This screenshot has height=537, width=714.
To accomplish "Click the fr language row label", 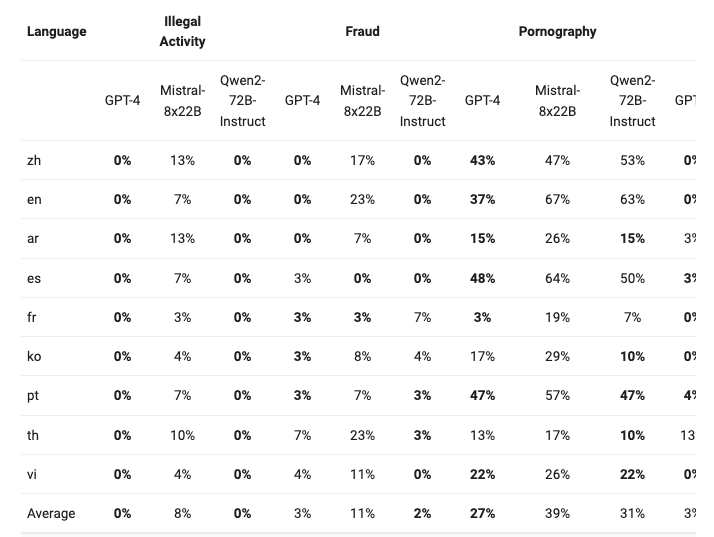I will pos(32,317).
